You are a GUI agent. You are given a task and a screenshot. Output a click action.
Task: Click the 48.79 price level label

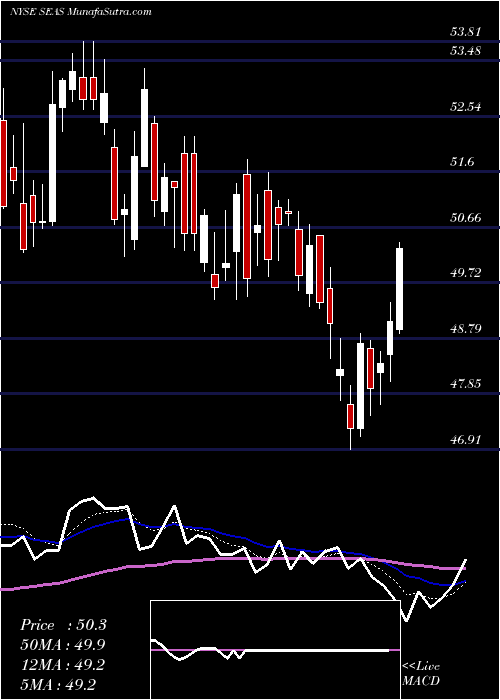pyautogui.click(x=465, y=329)
